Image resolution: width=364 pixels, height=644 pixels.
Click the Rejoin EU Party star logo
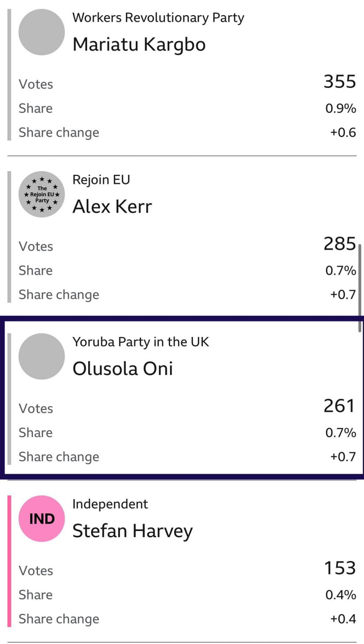point(42,194)
